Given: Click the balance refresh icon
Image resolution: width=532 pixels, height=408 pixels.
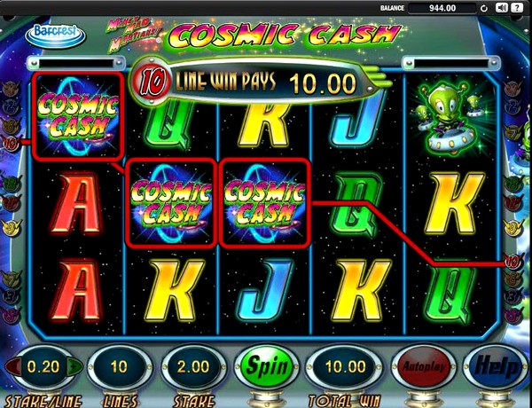Looking at the screenshot, I should point(484,8).
